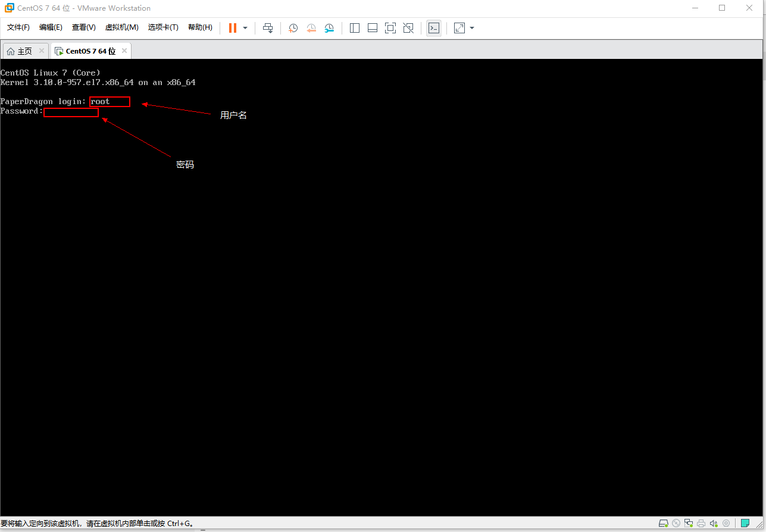Open the 虚拟机(M) menu
The width and height of the screenshot is (766, 532).
(122, 27)
